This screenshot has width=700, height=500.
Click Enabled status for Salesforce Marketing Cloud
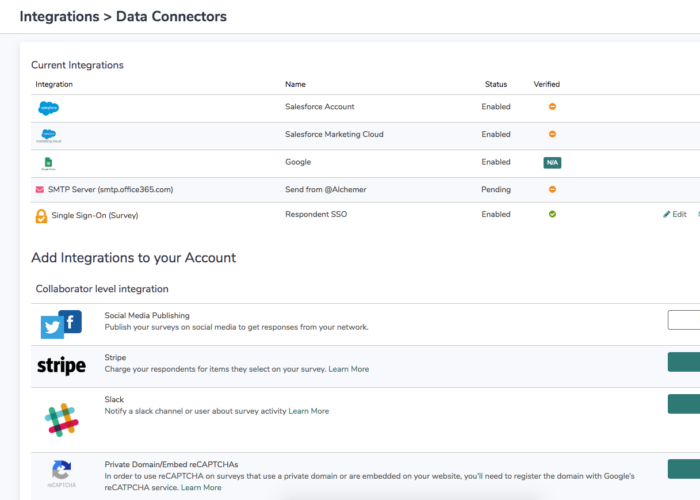click(496, 134)
